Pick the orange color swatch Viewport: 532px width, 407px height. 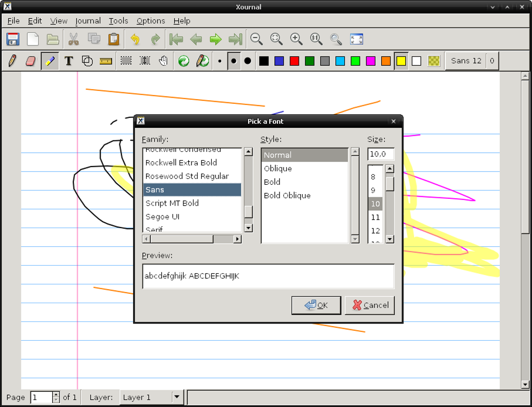coord(386,61)
